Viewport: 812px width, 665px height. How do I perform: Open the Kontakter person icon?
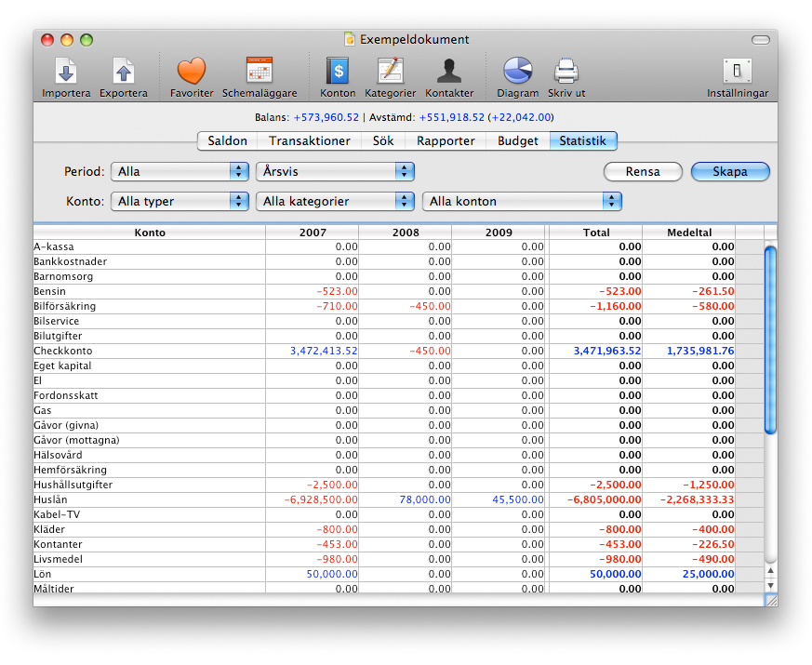tap(449, 71)
